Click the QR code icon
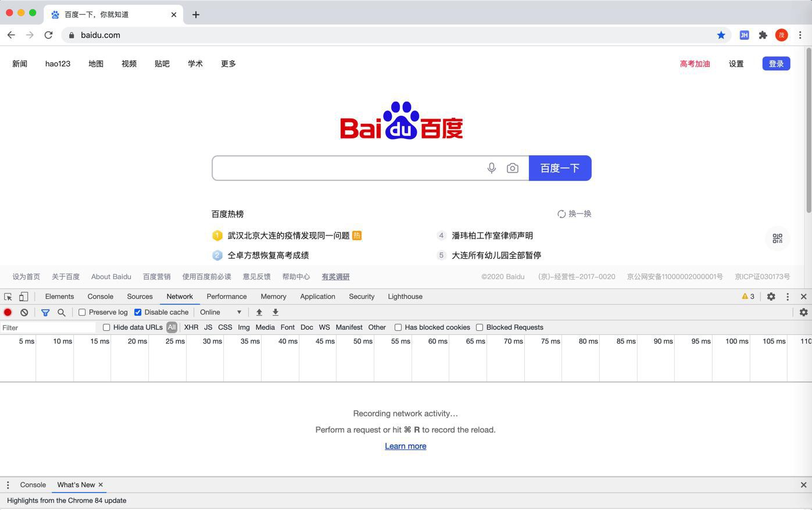The width and height of the screenshot is (812, 510). [x=777, y=238]
